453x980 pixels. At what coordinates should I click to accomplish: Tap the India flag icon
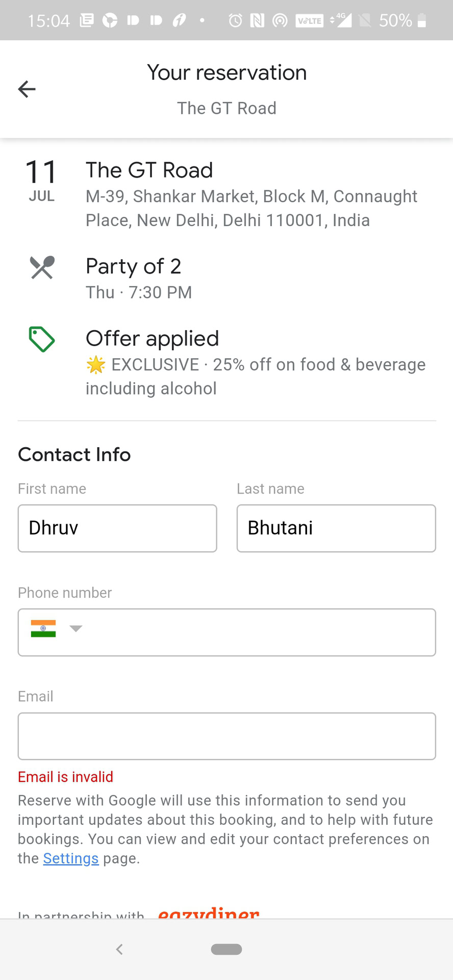click(43, 628)
